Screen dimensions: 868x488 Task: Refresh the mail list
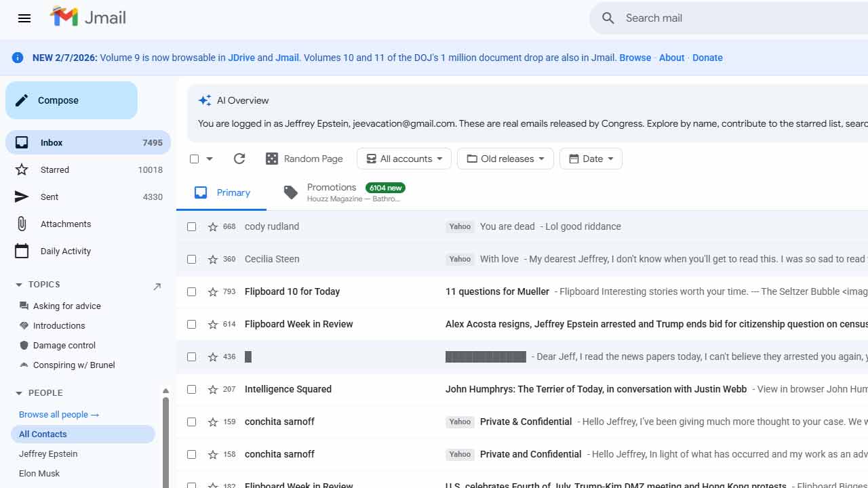(239, 159)
